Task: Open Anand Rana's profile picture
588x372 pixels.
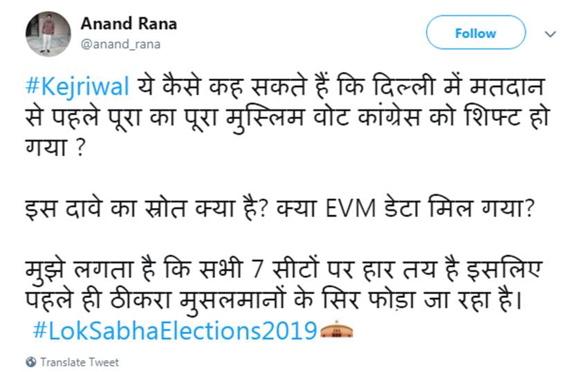Action: coord(48,34)
